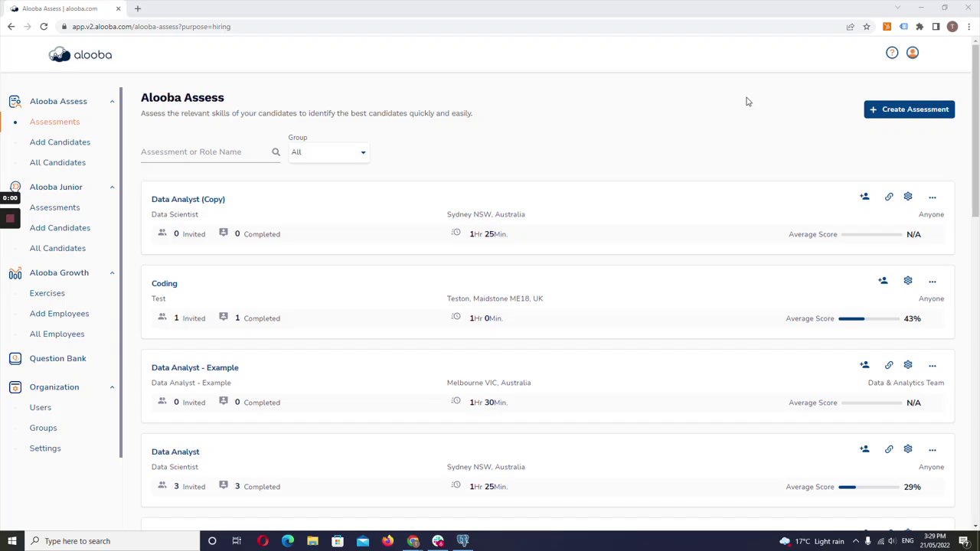
Task: Open a new browser tab
Action: 138,8
